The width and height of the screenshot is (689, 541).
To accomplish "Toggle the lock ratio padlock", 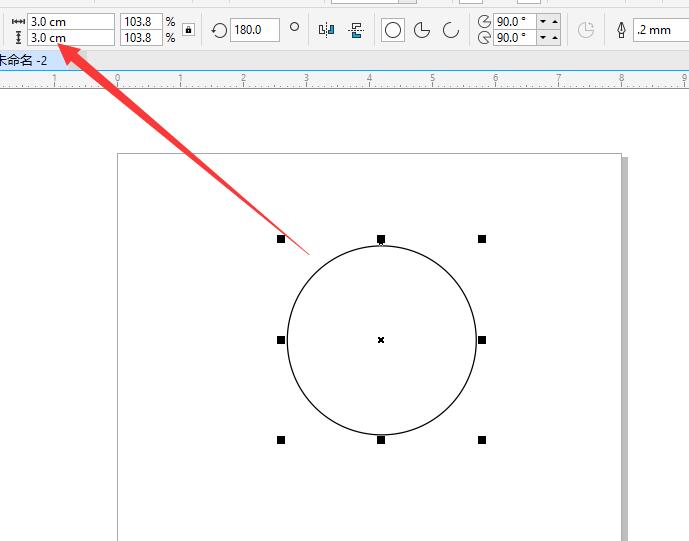I will (x=188, y=30).
